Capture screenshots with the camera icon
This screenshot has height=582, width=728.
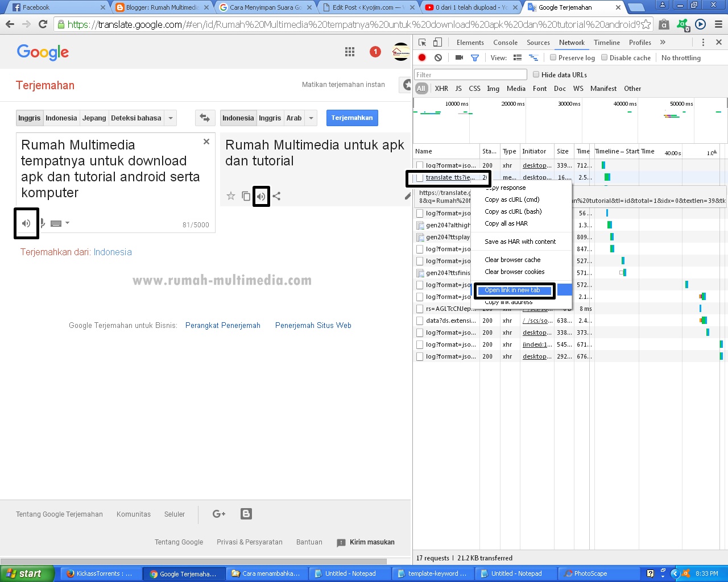[459, 57]
